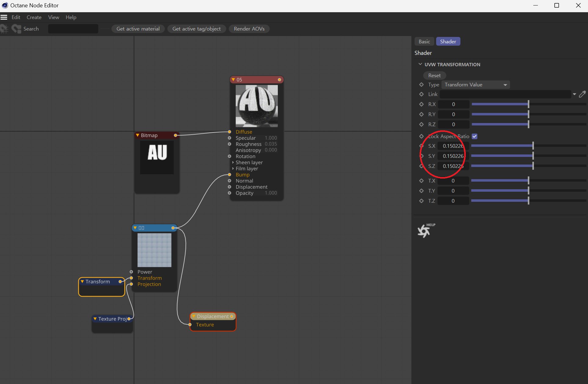
Task: Click Get active tag/object button
Action: [197, 29]
